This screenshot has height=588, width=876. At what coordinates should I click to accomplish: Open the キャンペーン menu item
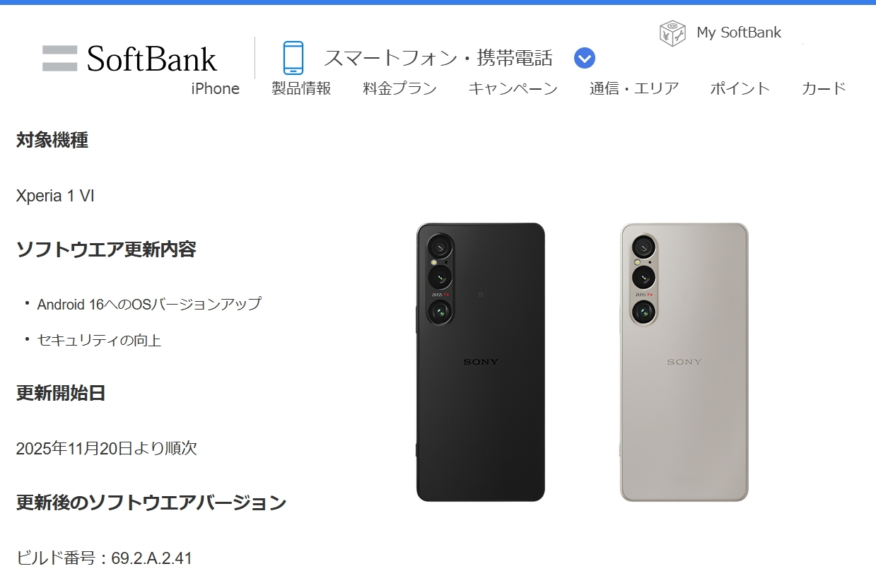coord(513,88)
